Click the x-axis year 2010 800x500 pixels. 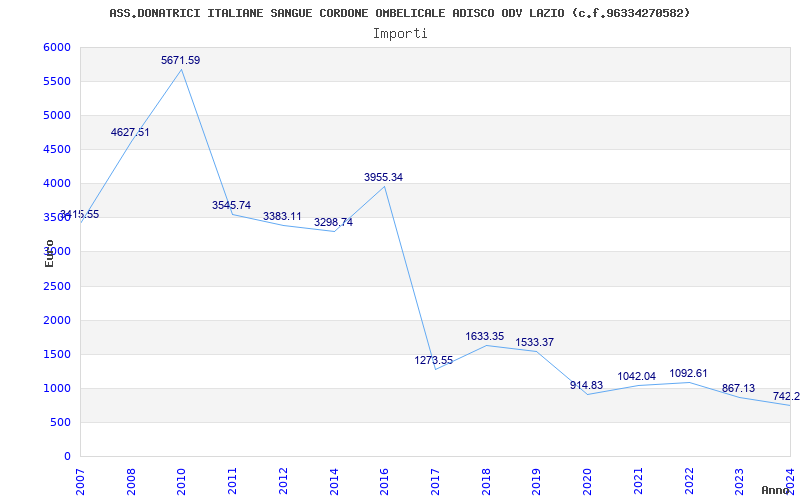[182, 481]
